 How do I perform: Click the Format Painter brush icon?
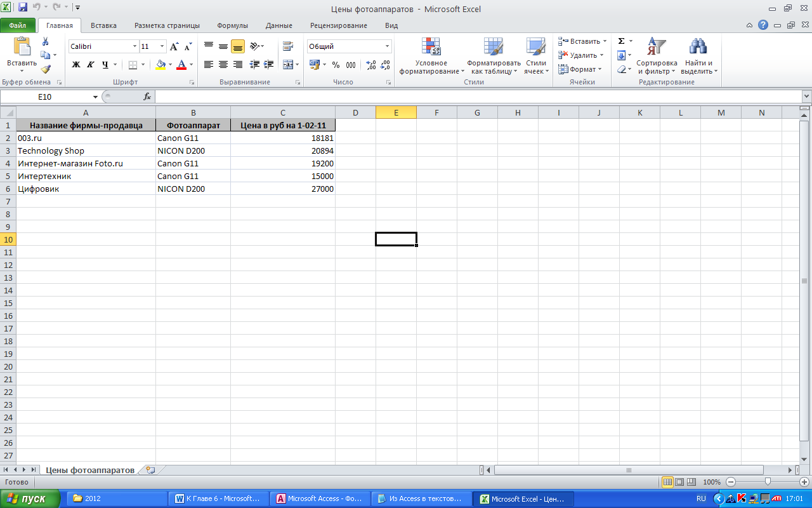[46, 69]
